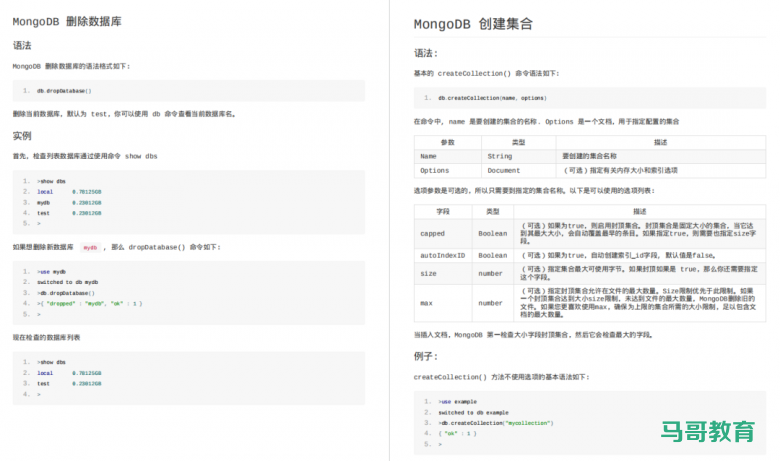Click the "Options" parameter table cell
This screenshot has height=461, width=780.
coord(434,170)
